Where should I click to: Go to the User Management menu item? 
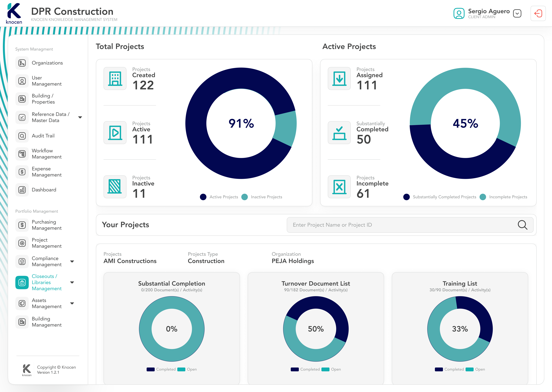(x=47, y=81)
